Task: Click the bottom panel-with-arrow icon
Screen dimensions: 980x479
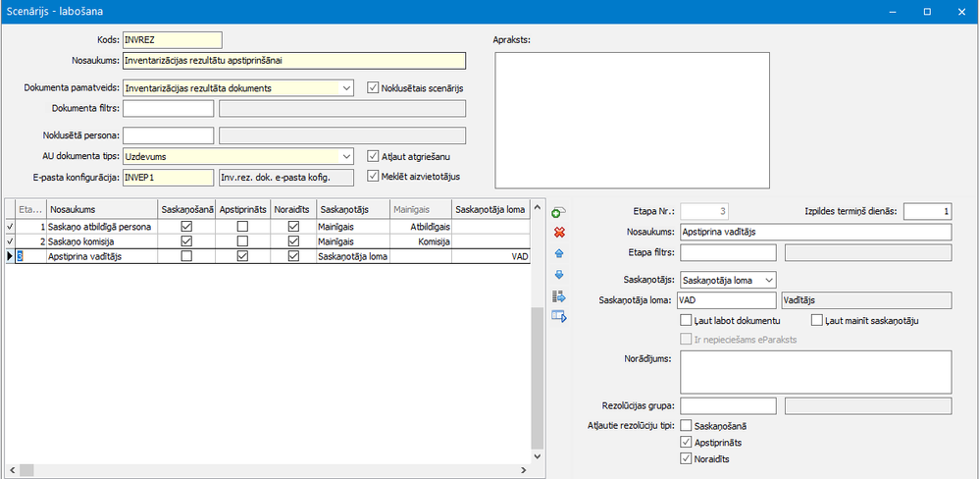Action: 559,316
